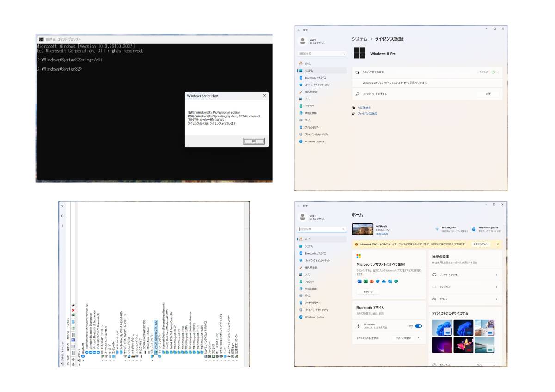Click 今すぐサインイン in the yellow banner
Viewport: 555px width, 392px height.
pos(481,244)
